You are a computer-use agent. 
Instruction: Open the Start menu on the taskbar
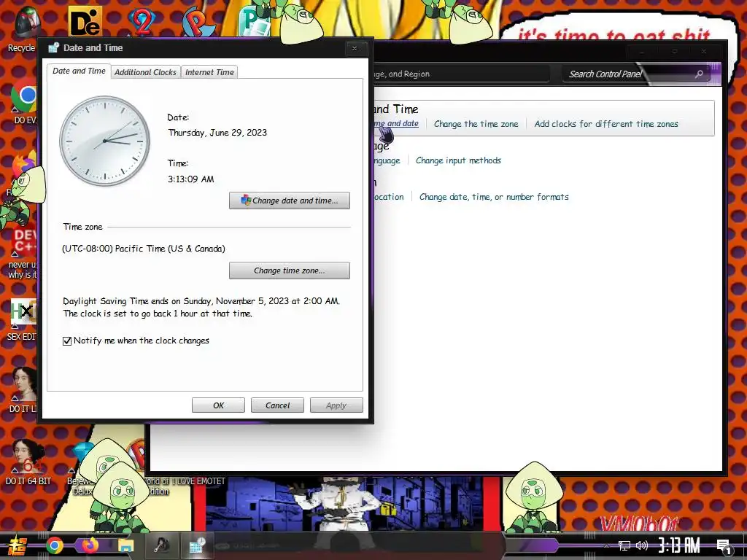[18, 545]
